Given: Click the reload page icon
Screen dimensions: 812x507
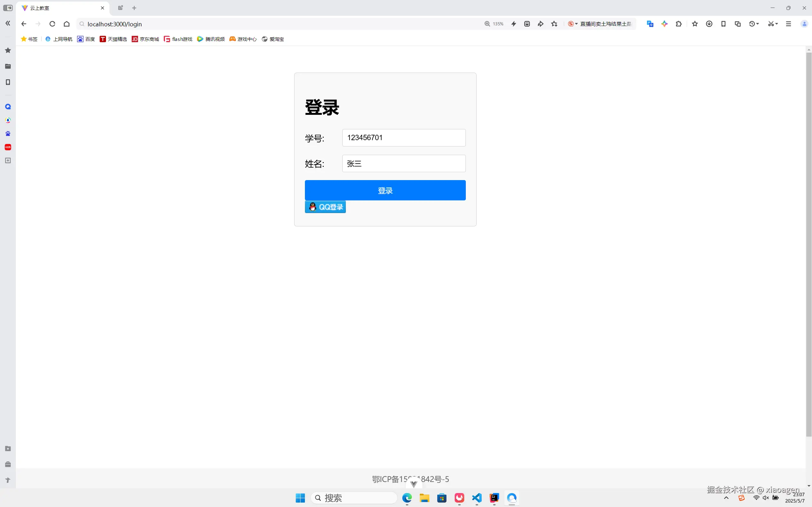Looking at the screenshot, I should point(52,24).
